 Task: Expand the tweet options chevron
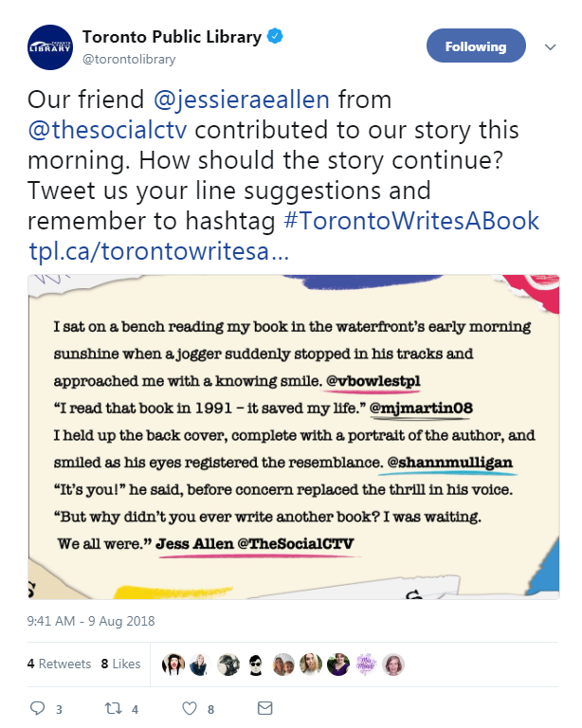click(x=550, y=46)
